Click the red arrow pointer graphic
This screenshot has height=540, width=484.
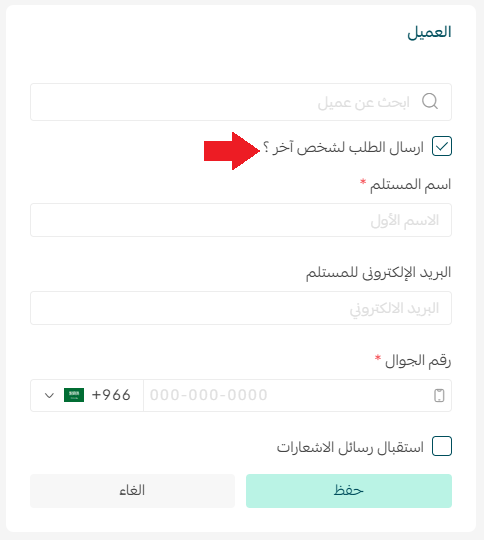pos(232,151)
